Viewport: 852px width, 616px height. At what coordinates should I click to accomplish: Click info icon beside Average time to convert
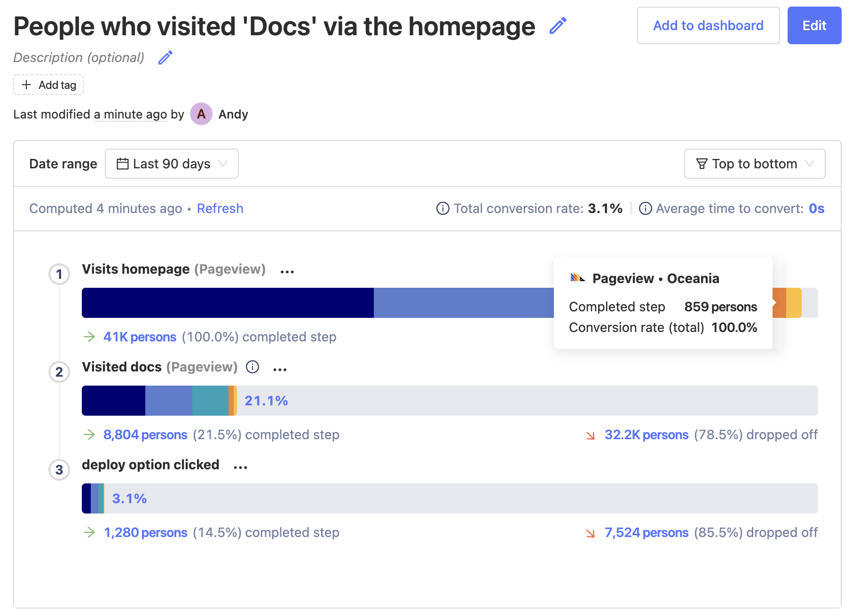click(x=645, y=208)
